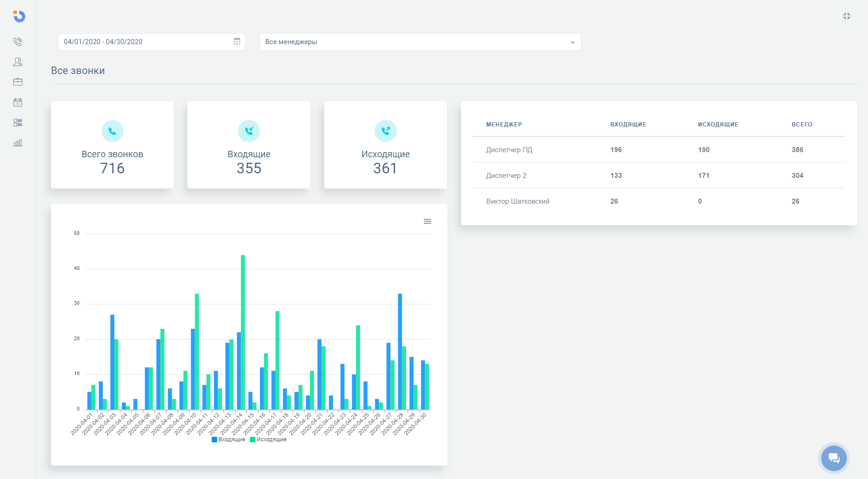Select the Диспетчер ПД row
This screenshot has height=479, width=868.
(509, 150)
